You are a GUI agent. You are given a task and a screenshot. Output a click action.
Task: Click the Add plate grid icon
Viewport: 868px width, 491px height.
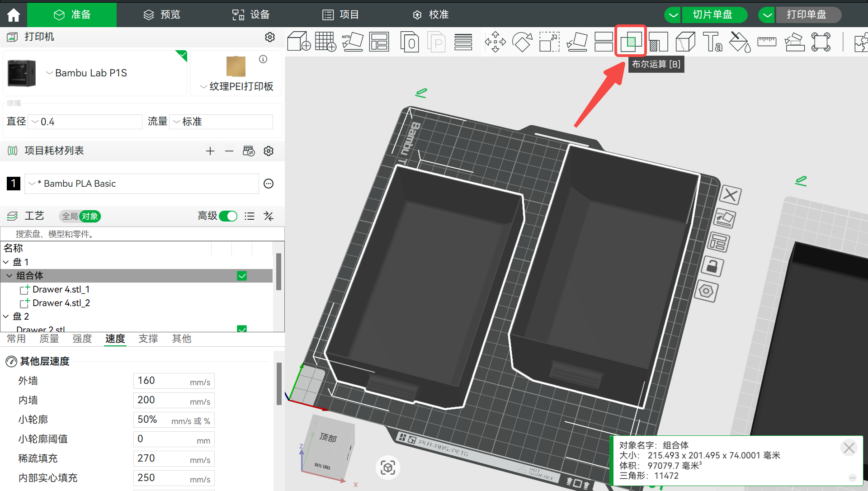point(325,42)
